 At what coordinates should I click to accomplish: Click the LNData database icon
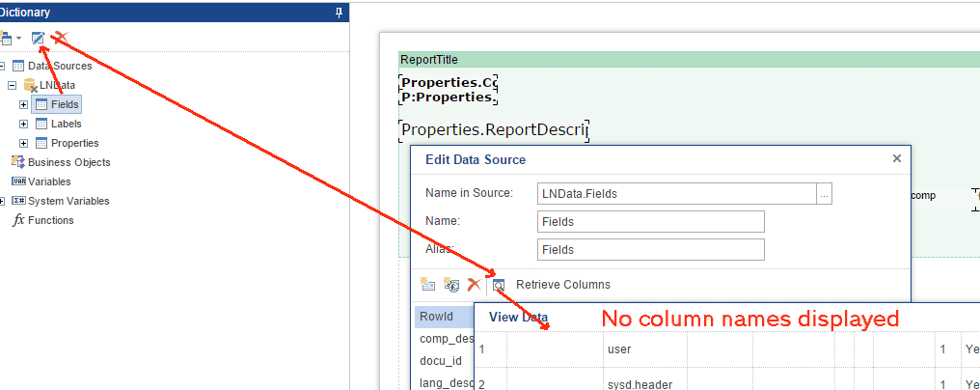tap(30, 85)
